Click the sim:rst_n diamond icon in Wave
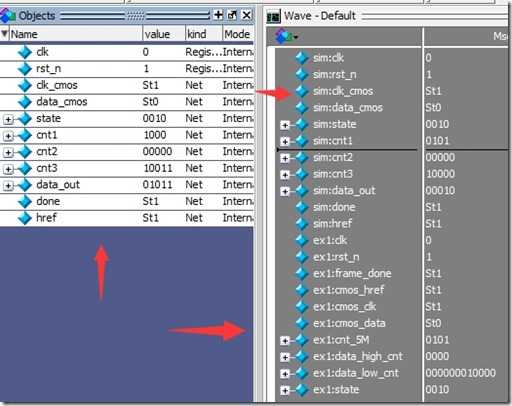 tap(302, 75)
